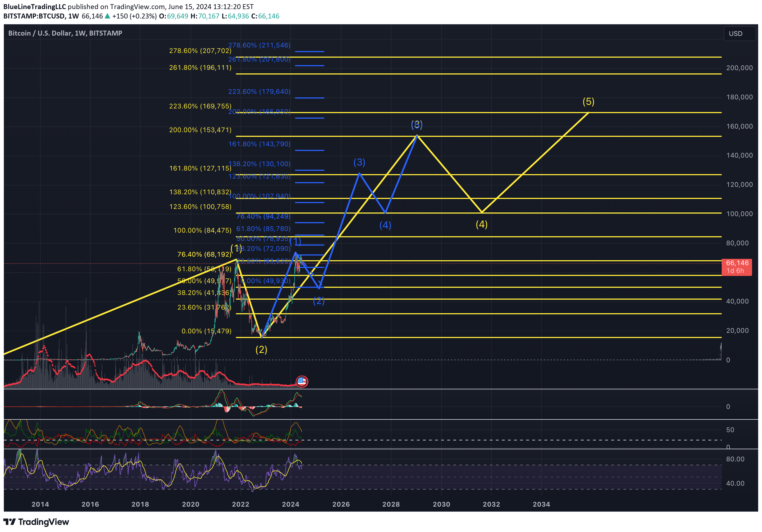
Task: Click the 2032 label on time axis
Action: tap(491, 504)
